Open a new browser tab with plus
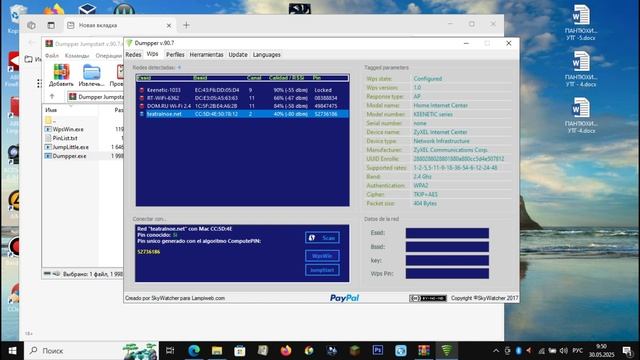The height and width of the screenshot is (360, 640). pos(186,25)
